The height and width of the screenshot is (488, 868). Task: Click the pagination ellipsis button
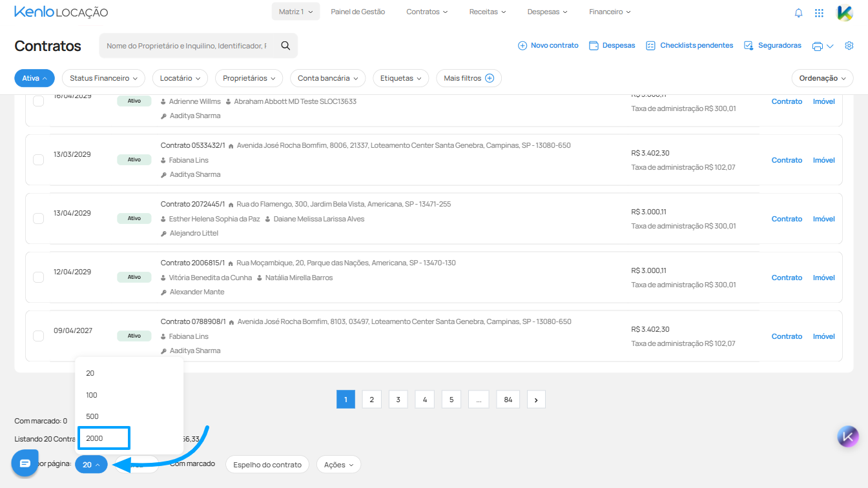click(478, 400)
